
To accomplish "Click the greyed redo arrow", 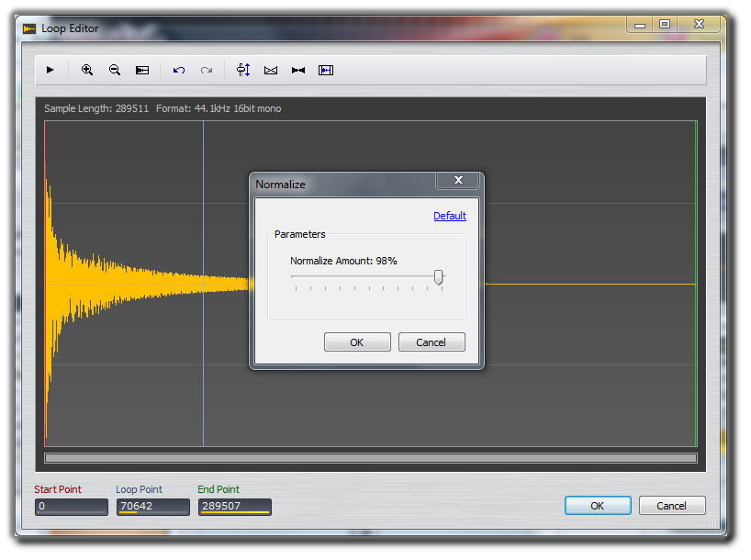I will pos(207,71).
